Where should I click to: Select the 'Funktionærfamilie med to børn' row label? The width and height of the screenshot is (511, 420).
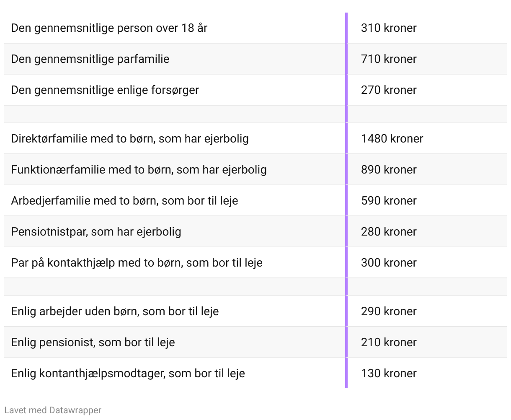click(x=139, y=170)
